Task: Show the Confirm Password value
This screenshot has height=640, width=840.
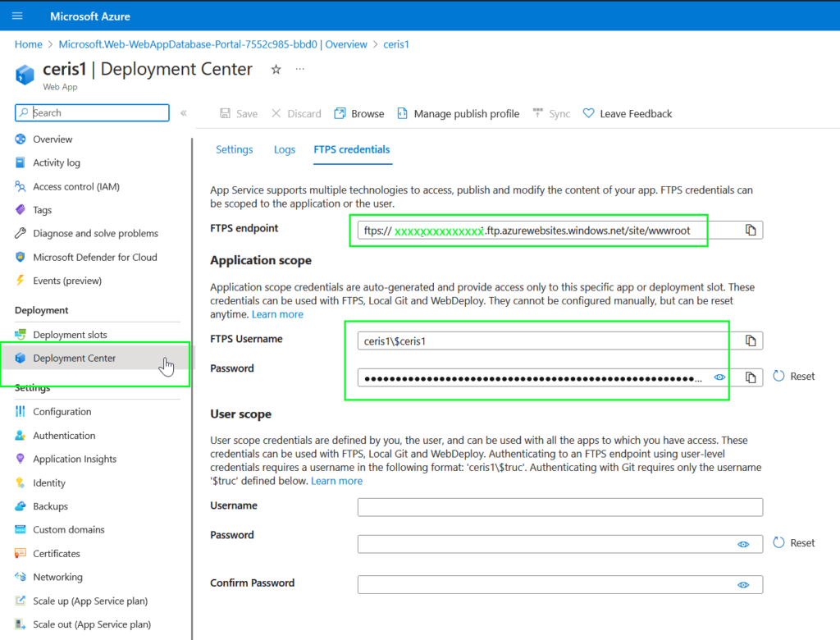Action: 743,585
